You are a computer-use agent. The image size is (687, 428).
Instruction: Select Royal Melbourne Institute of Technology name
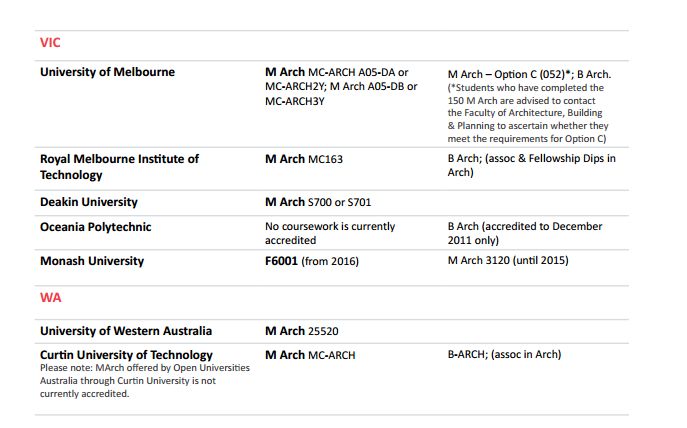(x=119, y=167)
